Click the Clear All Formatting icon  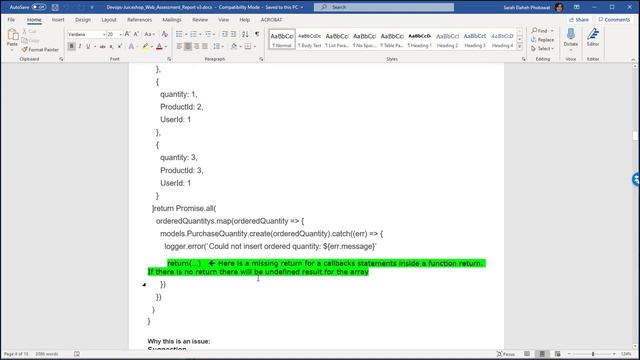coord(165,34)
